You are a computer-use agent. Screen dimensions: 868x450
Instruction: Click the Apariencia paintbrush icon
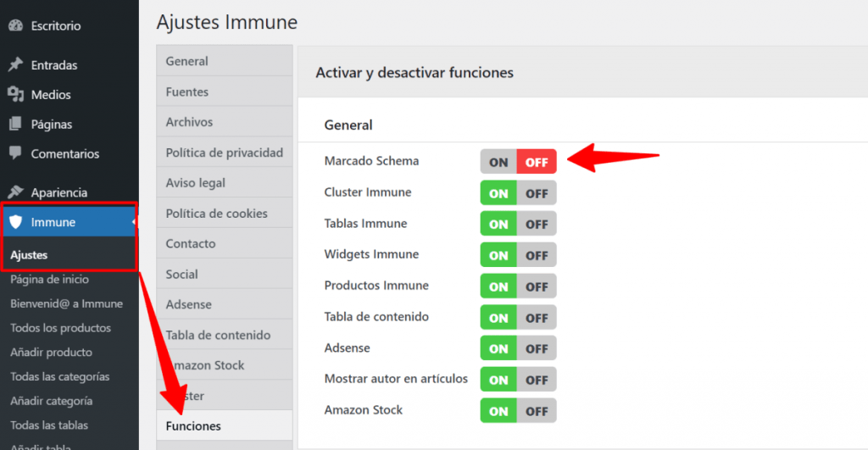point(15,192)
